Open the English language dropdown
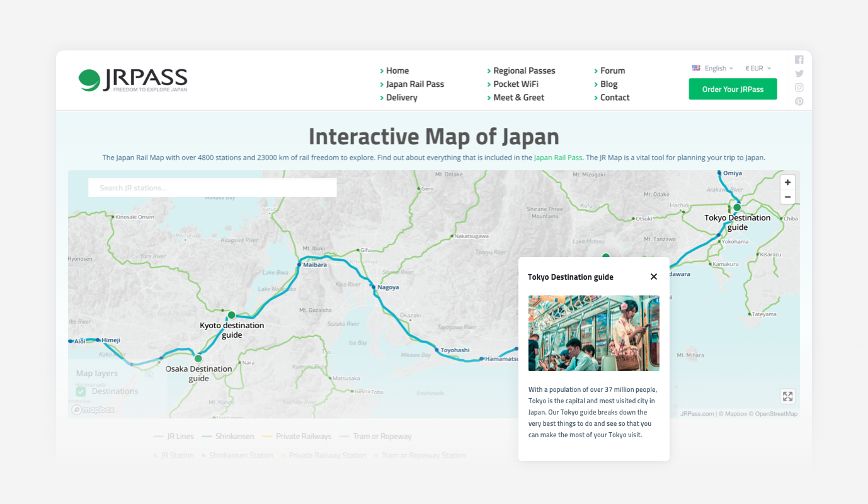 coord(712,68)
